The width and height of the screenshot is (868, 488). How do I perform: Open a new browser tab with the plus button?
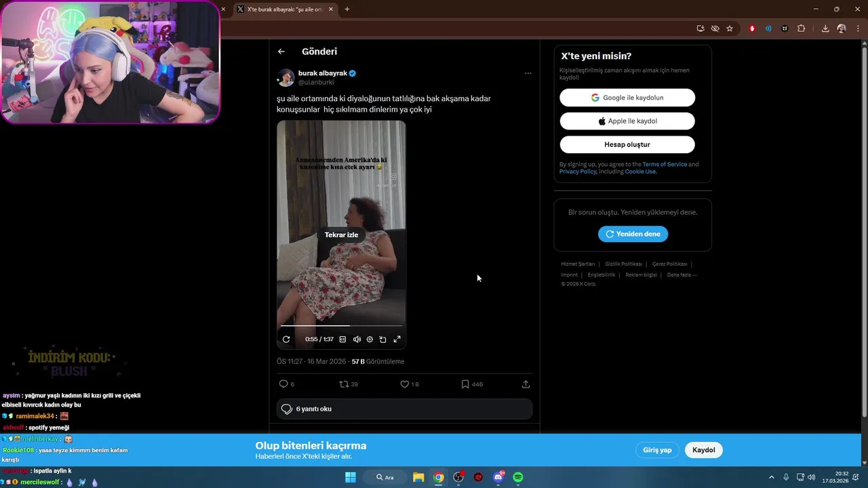(x=347, y=9)
